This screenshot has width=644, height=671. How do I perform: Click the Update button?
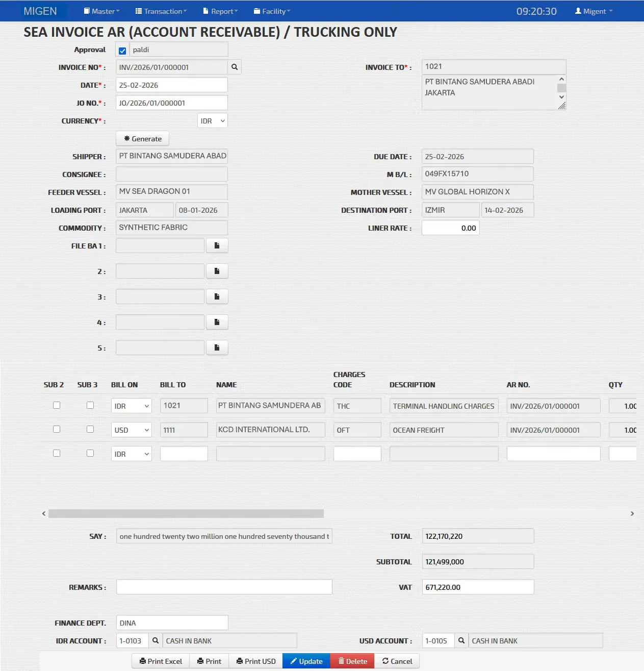coord(306,661)
